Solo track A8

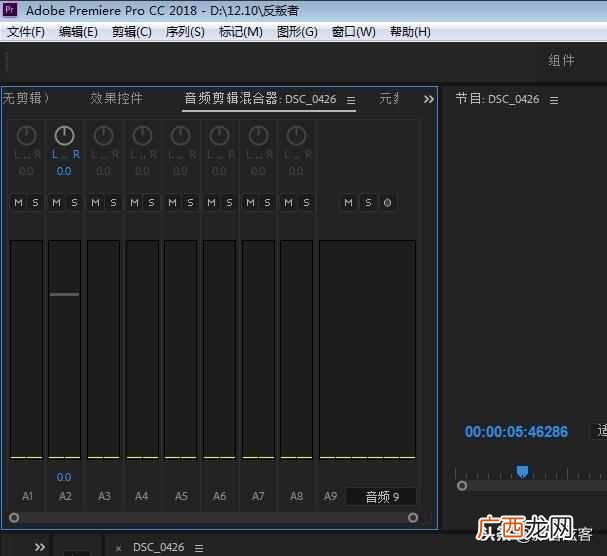(307, 202)
